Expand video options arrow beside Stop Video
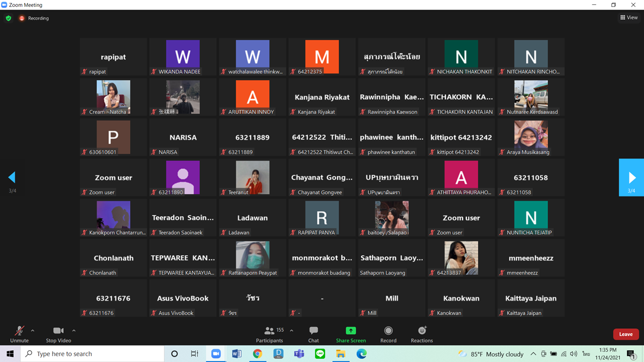644x362 pixels. coord(74,331)
